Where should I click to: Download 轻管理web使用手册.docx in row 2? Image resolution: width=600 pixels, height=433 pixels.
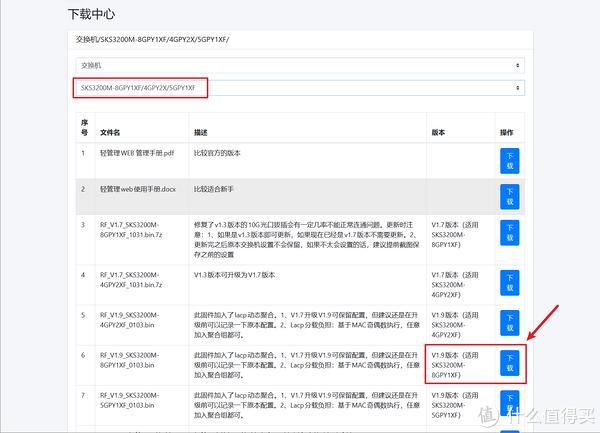510,197
